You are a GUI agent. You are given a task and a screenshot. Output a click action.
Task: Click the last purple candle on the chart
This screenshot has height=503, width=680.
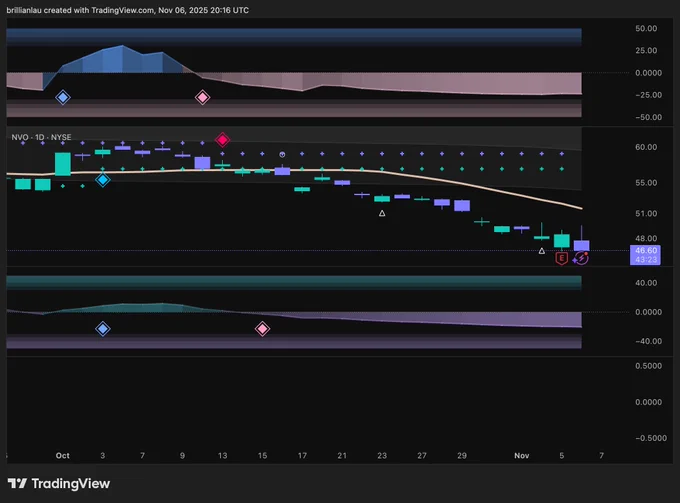pos(581,245)
